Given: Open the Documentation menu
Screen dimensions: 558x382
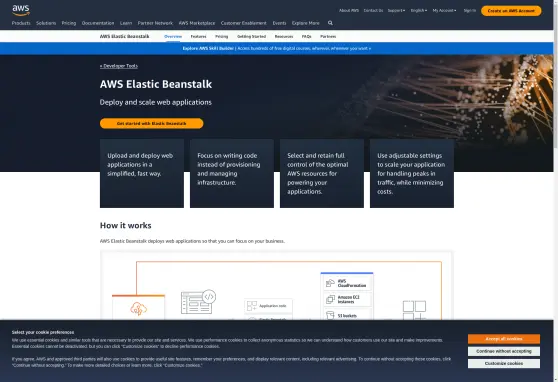Looking at the screenshot, I should [x=98, y=23].
